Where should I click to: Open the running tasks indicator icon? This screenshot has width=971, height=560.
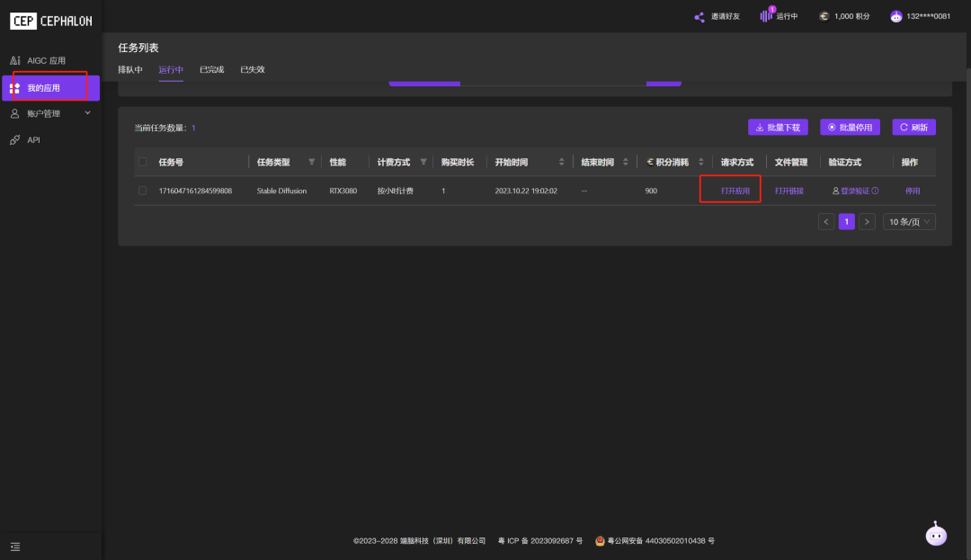(766, 16)
